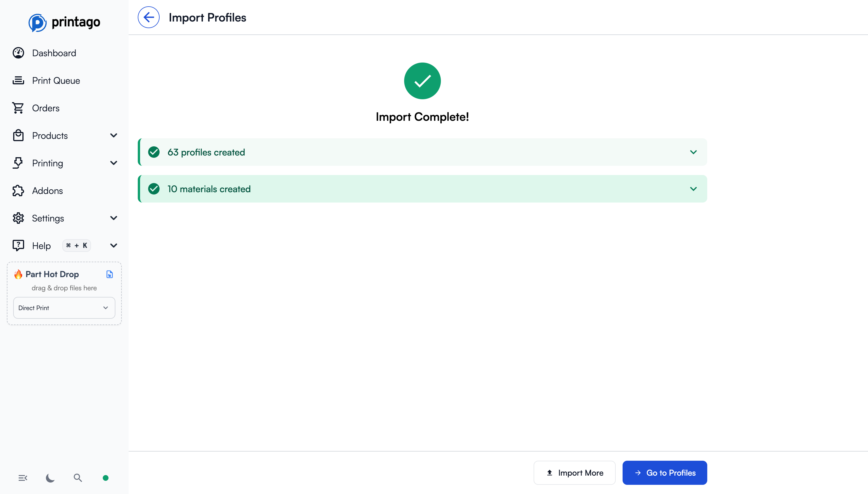Viewport: 868px width, 494px height.
Task: Click the green status dot
Action: coord(106,478)
